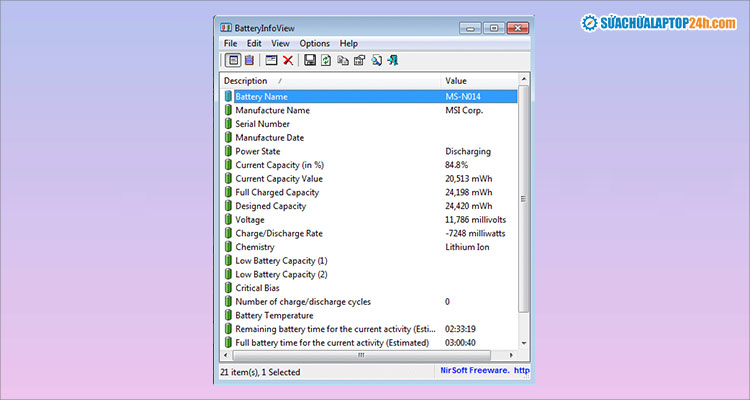Open the File menu
Screen dimensions: 750x400
point(230,44)
